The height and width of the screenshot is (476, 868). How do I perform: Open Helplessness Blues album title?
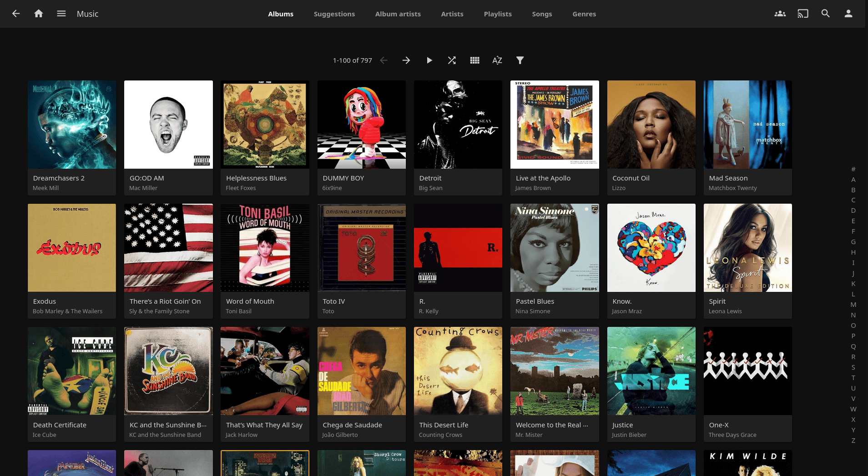pyautogui.click(x=256, y=178)
